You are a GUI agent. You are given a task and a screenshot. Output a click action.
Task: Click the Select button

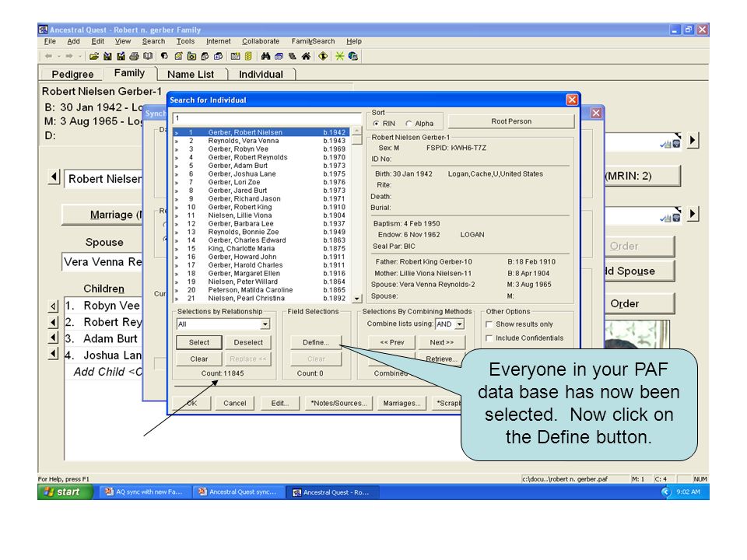[x=198, y=342]
